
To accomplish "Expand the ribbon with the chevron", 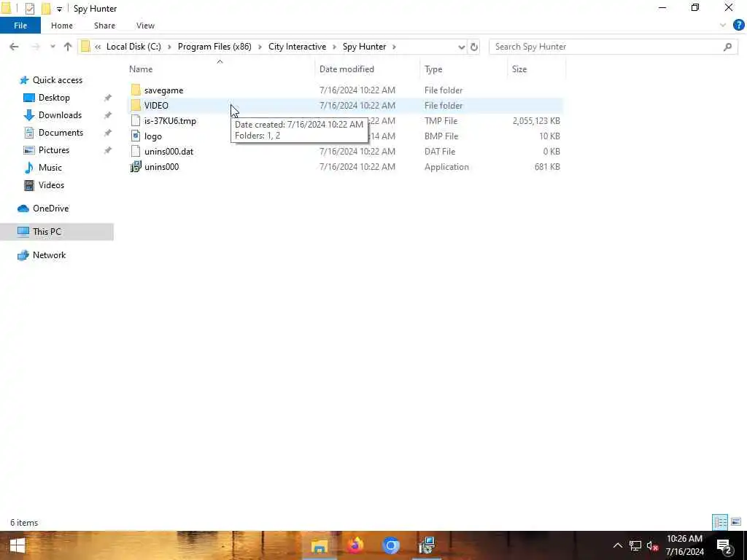I will (x=723, y=26).
